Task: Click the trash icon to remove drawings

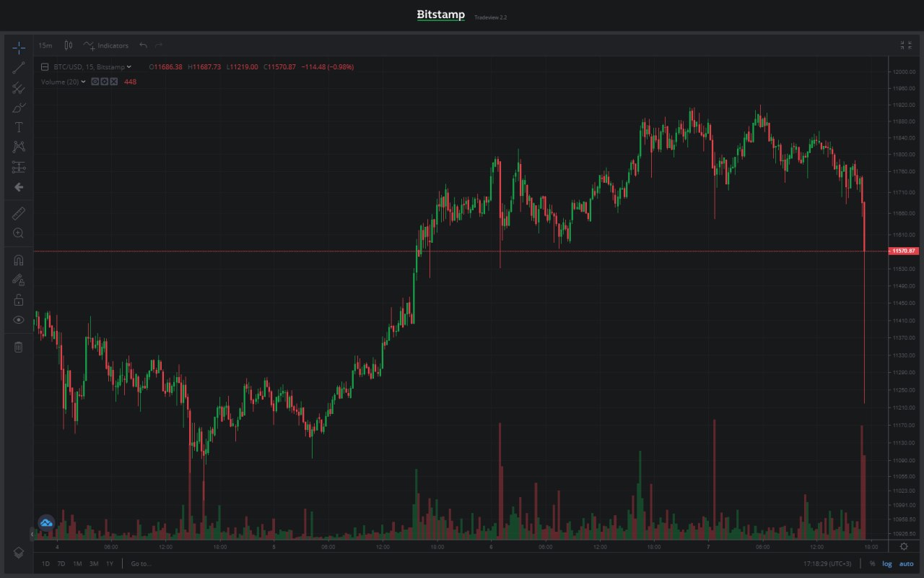Action: coord(19,347)
